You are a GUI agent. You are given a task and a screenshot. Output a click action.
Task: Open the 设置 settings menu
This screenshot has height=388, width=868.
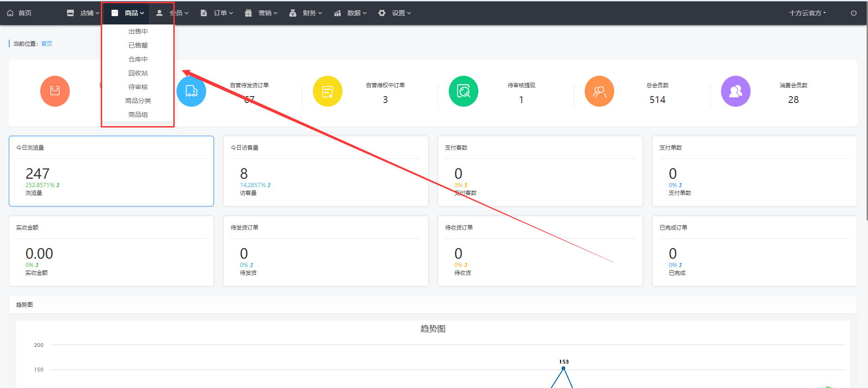pyautogui.click(x=395, y=13)
